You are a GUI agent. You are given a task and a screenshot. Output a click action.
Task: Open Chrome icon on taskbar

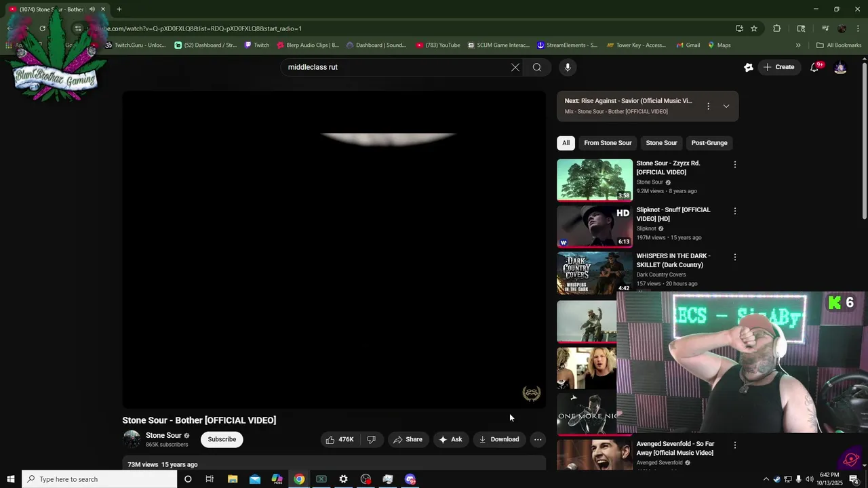coord(299,479)
